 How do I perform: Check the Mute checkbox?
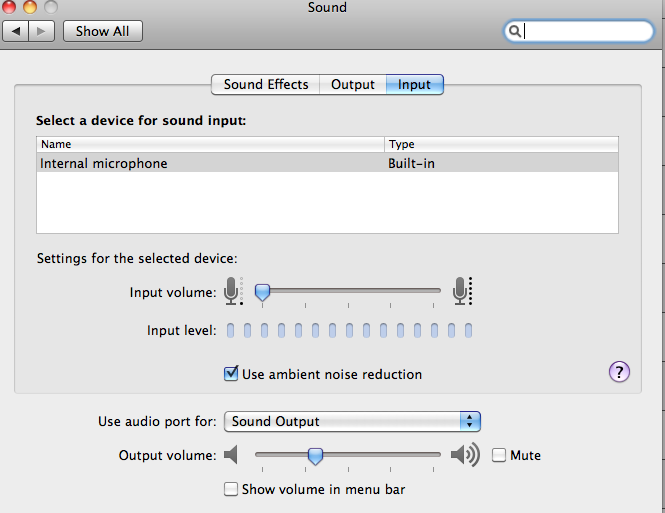(499, 455)
